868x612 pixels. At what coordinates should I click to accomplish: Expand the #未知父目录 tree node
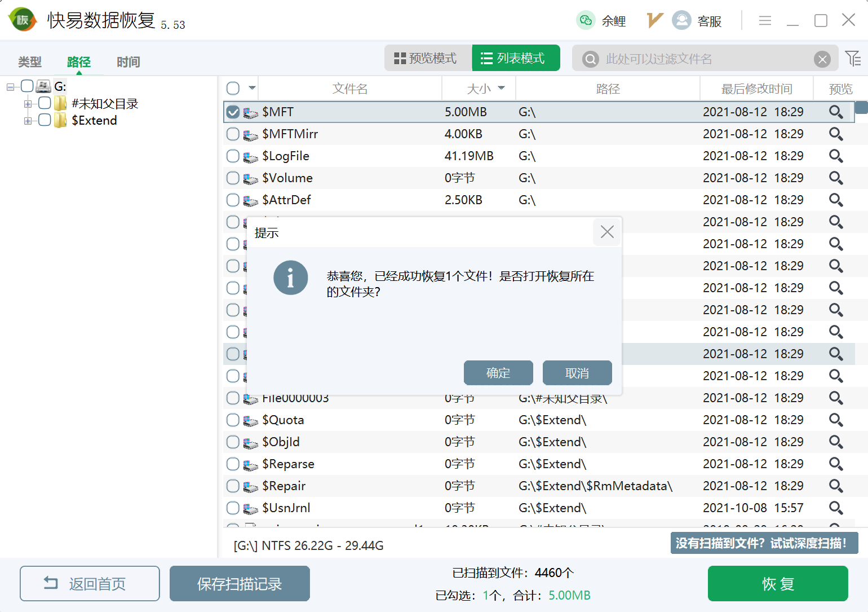click(28, 104)
